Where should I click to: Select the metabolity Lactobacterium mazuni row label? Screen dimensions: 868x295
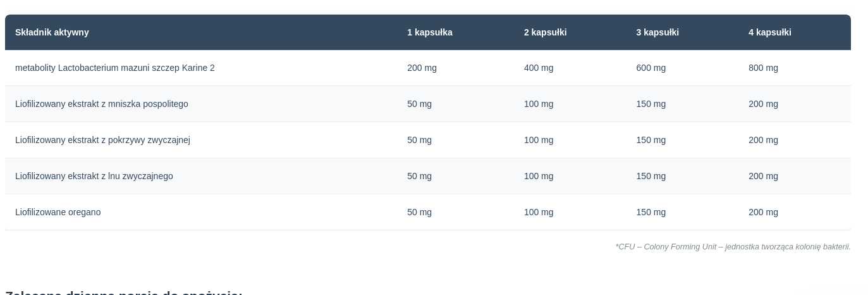115,68
